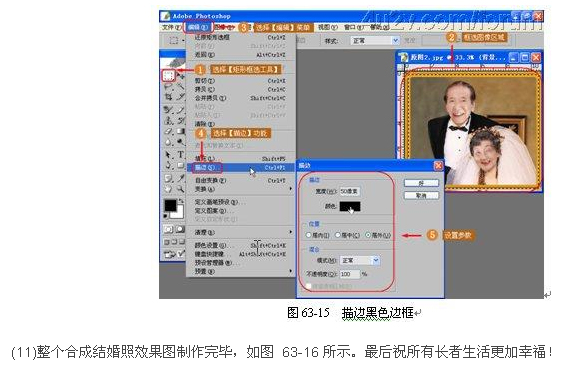Click the 好 (OK) button

coord(421,183)
